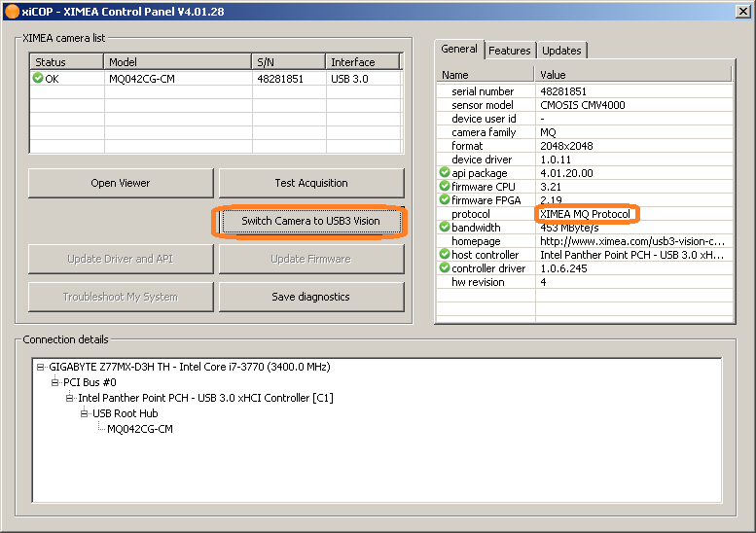Image resolution: width=756 pixels, height=533 pixels.
Task: Close the xiCOP control panel window
Action: (x=743, y=12)
